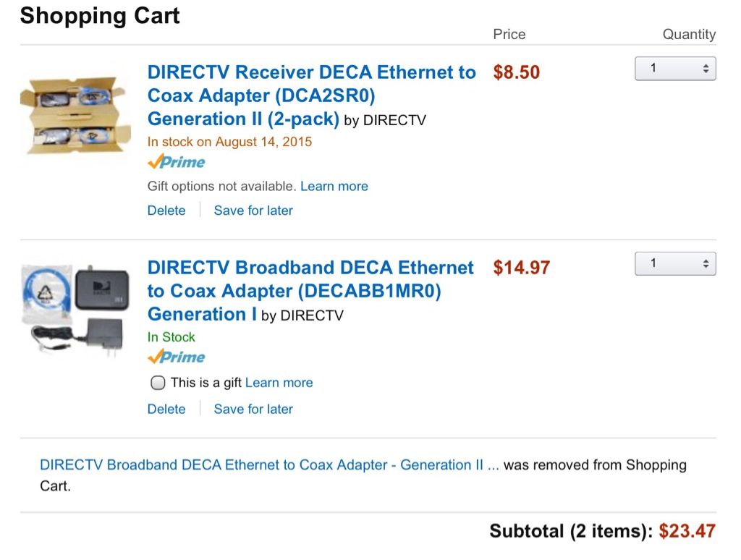Click the stepper arrows on the first quantity selector
The height and width of the screenshot is (560, 741).
(706, 69)
